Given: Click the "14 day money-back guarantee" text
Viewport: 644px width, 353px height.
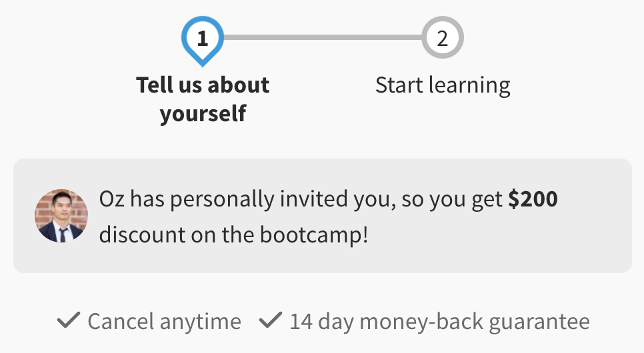Looking at the screenshot, I should click(x=439, y=322).
